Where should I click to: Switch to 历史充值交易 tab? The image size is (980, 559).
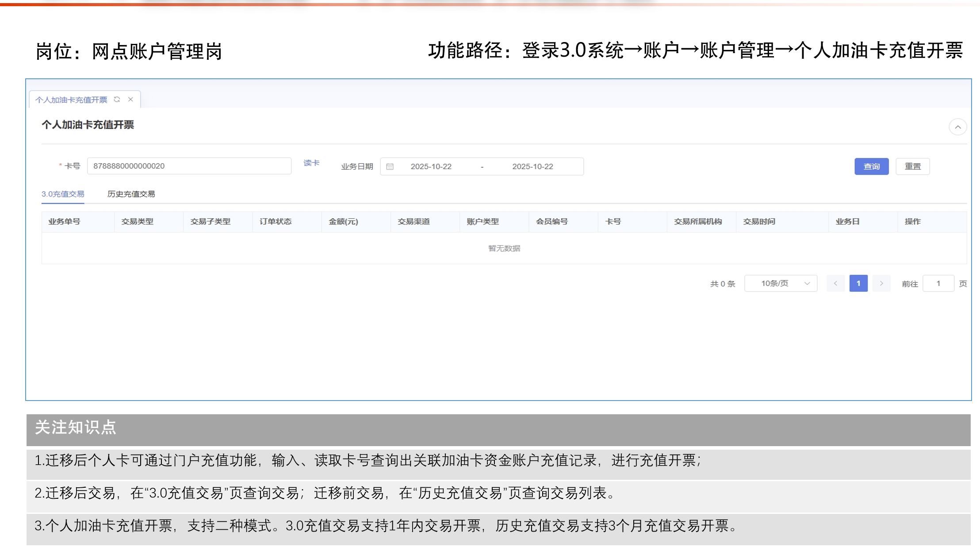[131, 194]
